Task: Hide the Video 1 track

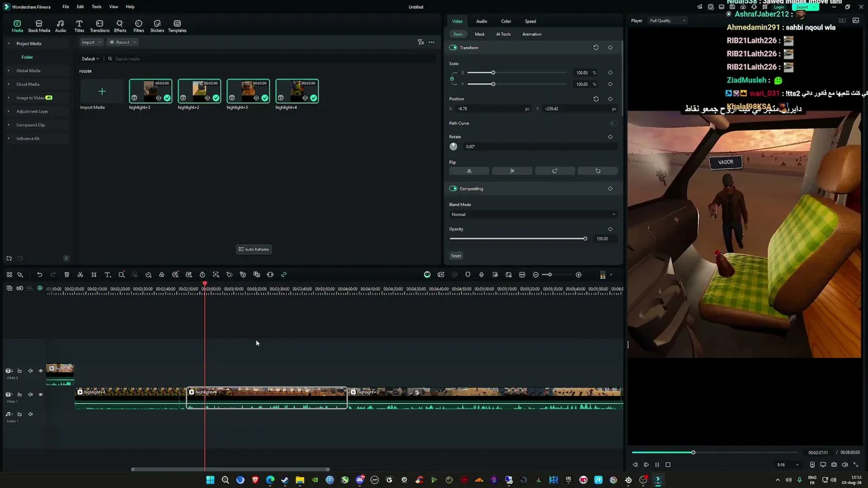Action: (40, 394)
